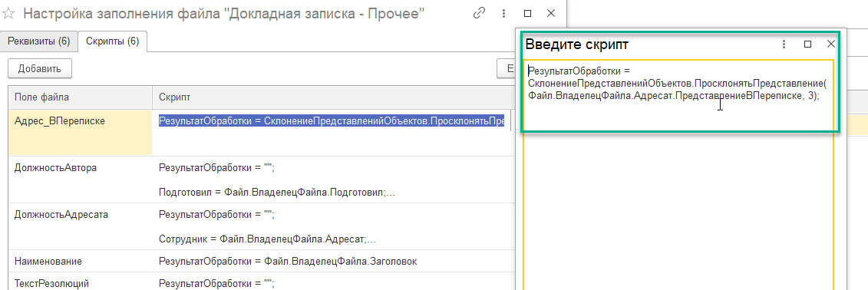The image size is (868, 290).
Task: Click the Добавить button
Action: click(39, 68)
